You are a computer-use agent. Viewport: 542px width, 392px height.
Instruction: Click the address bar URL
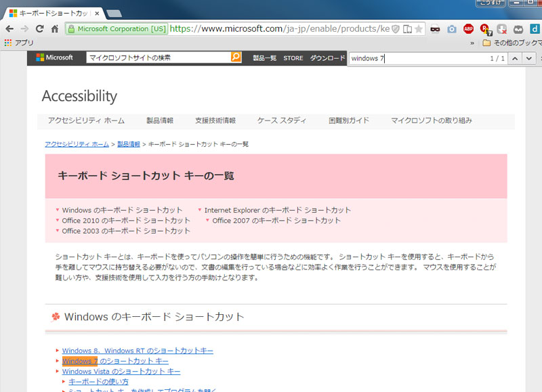[x=279, y=28]
